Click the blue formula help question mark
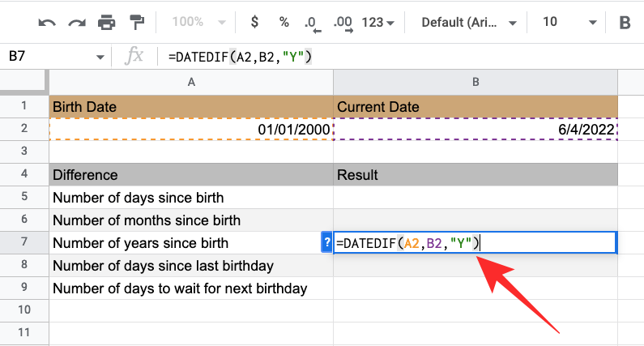 [x=326, y=242]
